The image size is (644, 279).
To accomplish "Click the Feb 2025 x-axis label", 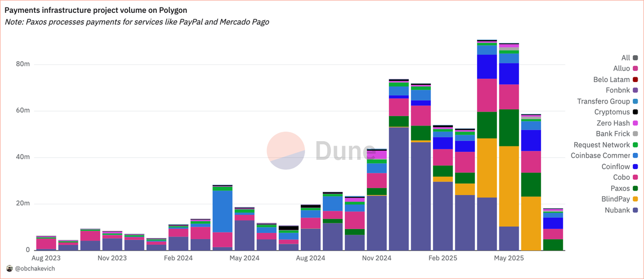I will click(443, 258).
